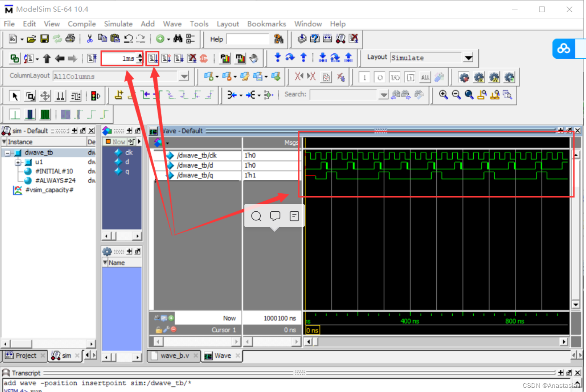Expand the u1 instance node
Viewport: 586px width, 392px height.
coord(18,162)
